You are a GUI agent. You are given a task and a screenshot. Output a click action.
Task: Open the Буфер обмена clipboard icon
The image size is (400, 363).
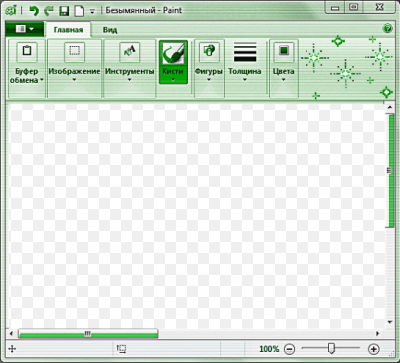pyautogui.click(x=27, y=52)
